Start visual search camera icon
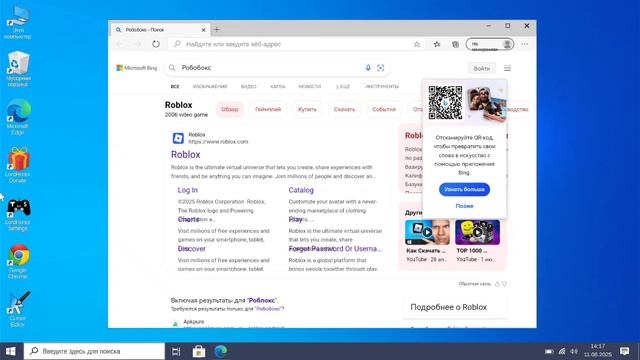The height and width of the screenshot is (360, 640). pyautogui.click(x=380, y=68)
